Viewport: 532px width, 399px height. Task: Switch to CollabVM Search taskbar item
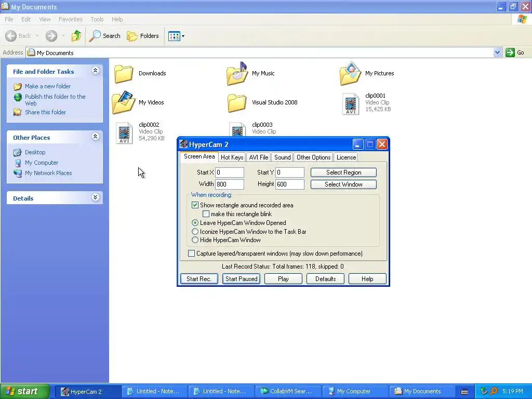pos(288,392)
